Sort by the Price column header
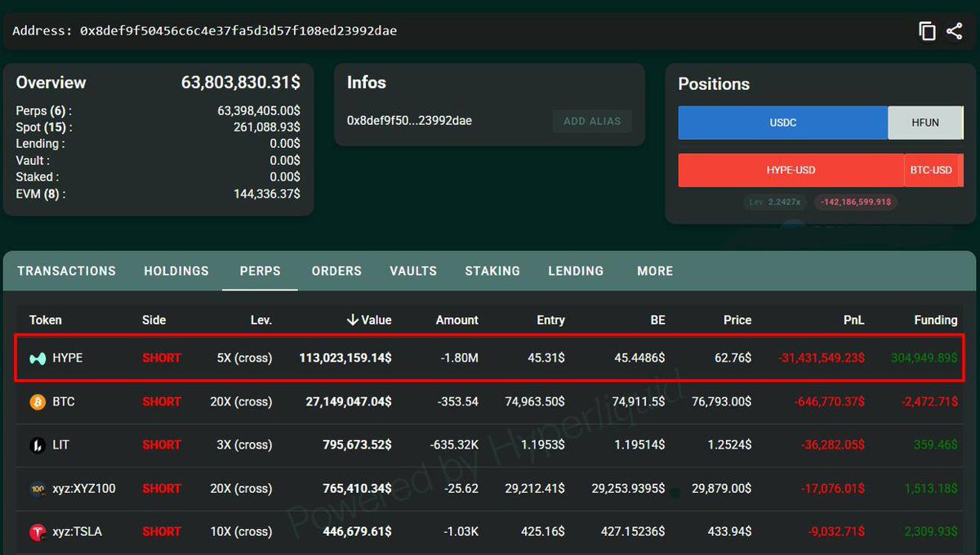This screenshot has width=980, height=555. point(737,320)
